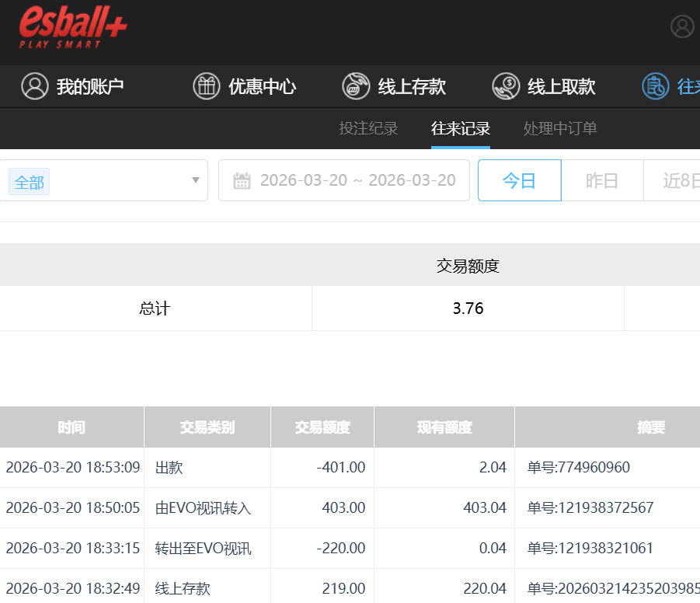Click the My Account person icon
The width and height of the screenshot is (700, 603).
click(x=35, y=86)
